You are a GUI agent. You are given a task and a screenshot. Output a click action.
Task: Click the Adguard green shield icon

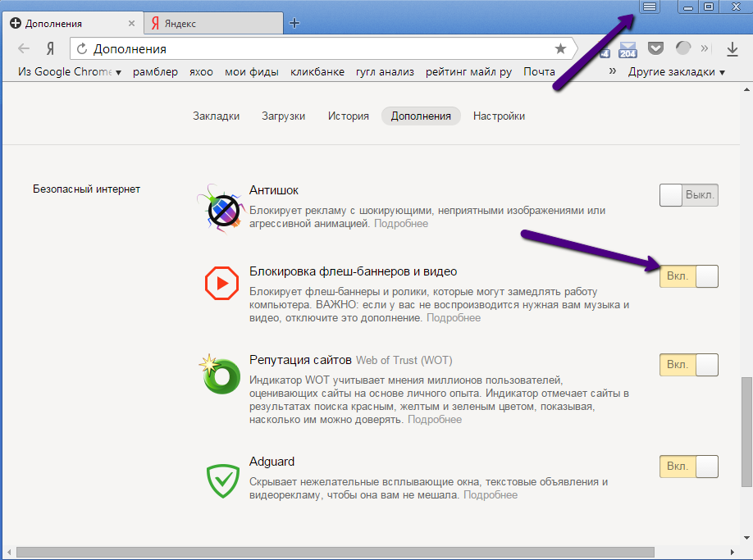pos(223,480)
